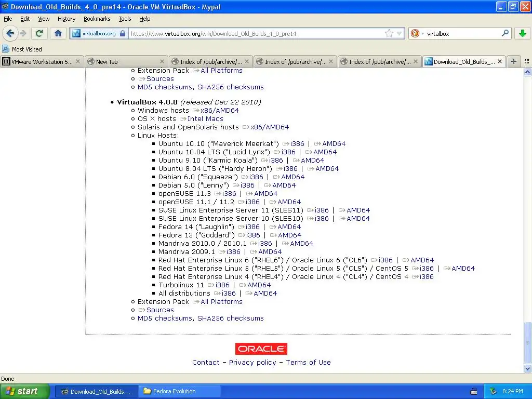Switch to the second Index of /pub/archive tab

point(295,61)
